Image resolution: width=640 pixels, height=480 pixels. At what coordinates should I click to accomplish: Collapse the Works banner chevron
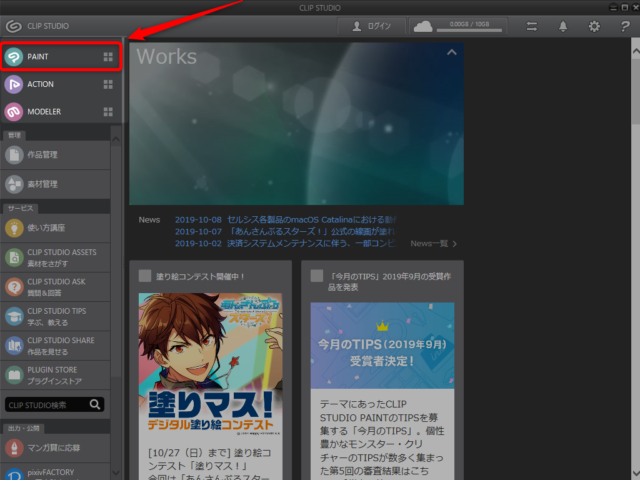tap(451, 52)
